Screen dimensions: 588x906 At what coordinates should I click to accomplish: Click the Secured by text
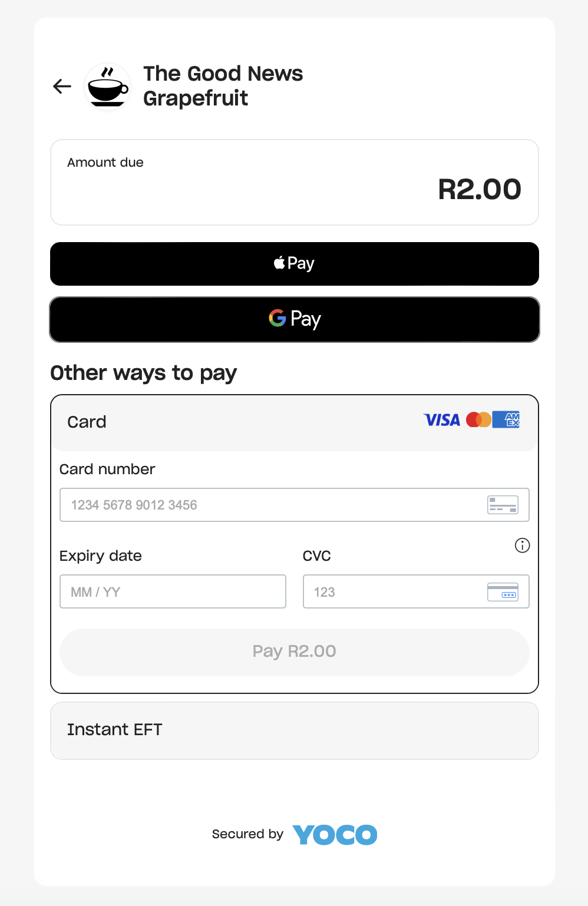coord(247,834)
